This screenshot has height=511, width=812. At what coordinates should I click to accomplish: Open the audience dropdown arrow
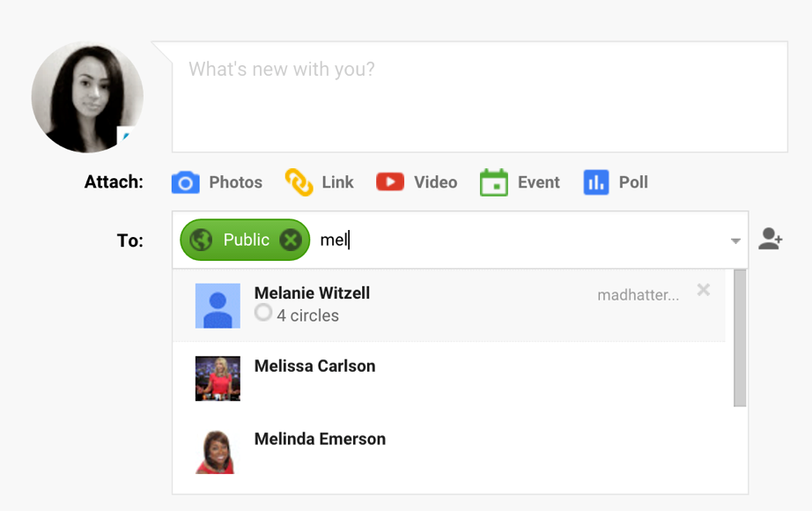pyautogui.click(x=735, y=241)
